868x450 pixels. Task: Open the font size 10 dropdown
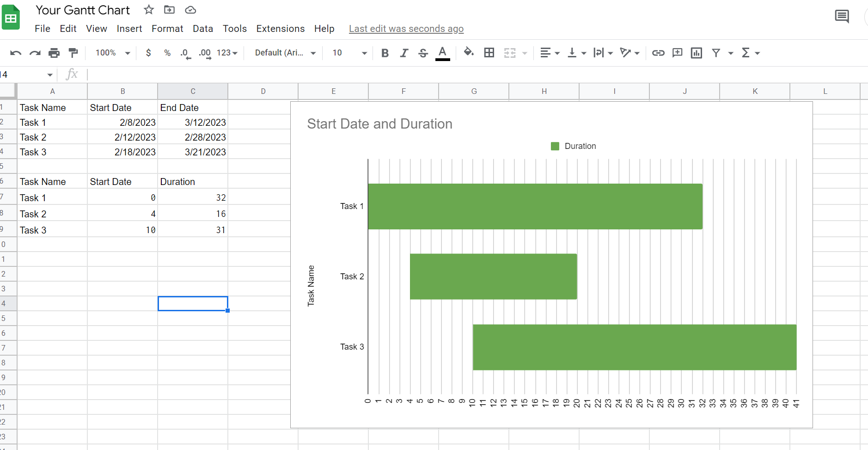tap(349, 53)
